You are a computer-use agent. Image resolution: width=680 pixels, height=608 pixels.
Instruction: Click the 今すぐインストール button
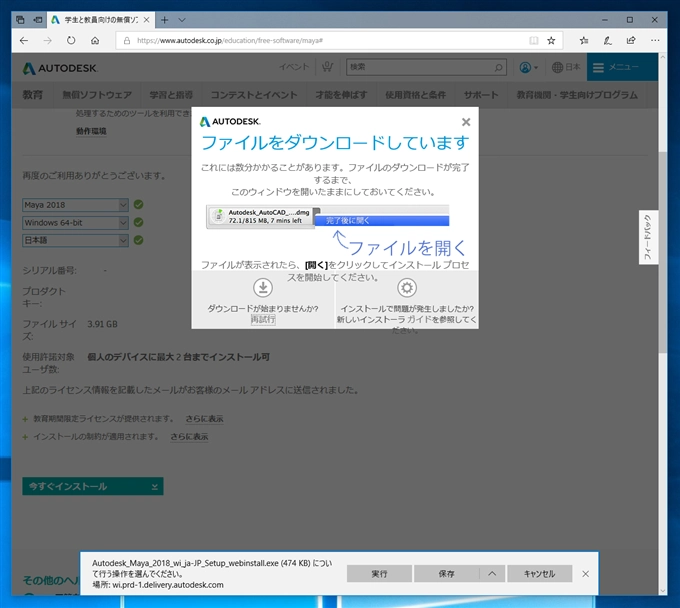(93, 486)
